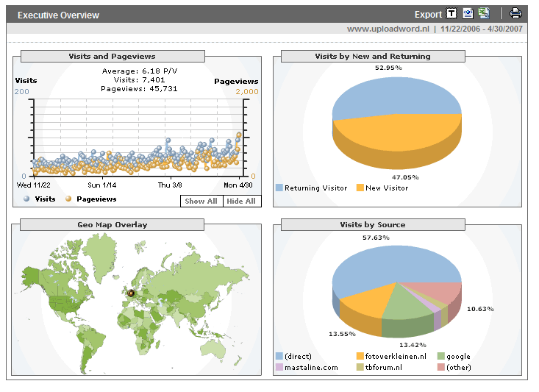539x392 pixels.
Task: Click the blue Visits legend dot
Action: coord(26,199)
